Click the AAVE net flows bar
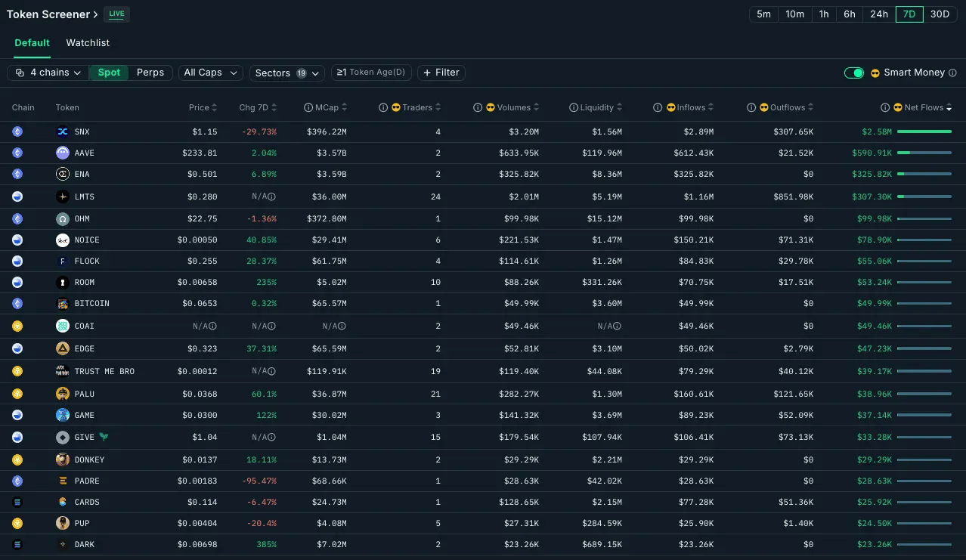Viewport: 966px width, 560px height. pyautogui.click(x=924, y=153)
